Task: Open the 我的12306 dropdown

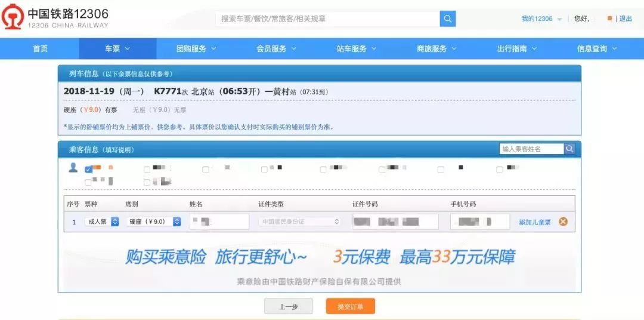Action: pos(541,19)
